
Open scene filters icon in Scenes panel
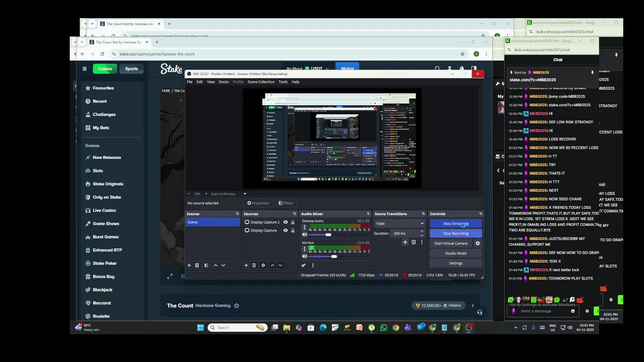click(206, 265)
